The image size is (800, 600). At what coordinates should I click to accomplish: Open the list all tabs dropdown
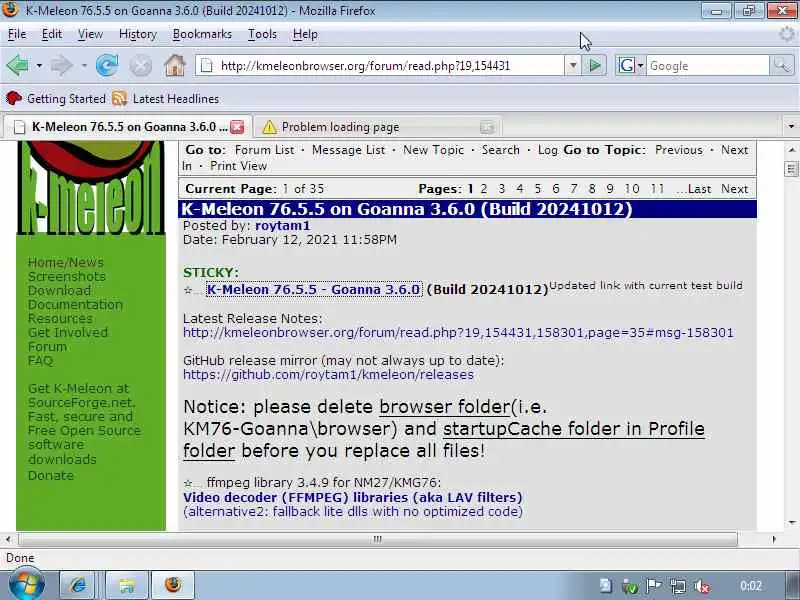[x=791, y=126]
